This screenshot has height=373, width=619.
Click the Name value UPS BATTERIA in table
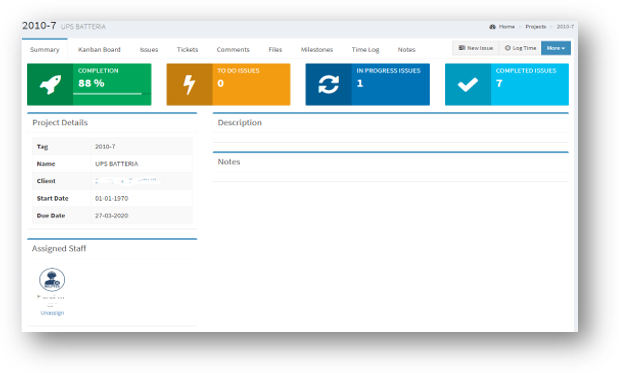pyautogui.click(x=116, y=164)
